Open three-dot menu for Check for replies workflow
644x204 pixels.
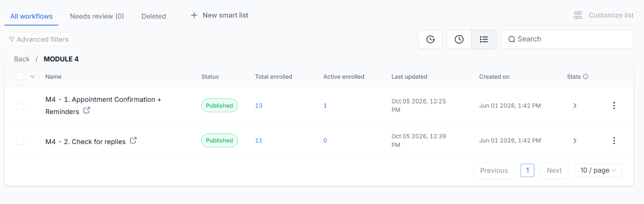coord(614,141)
